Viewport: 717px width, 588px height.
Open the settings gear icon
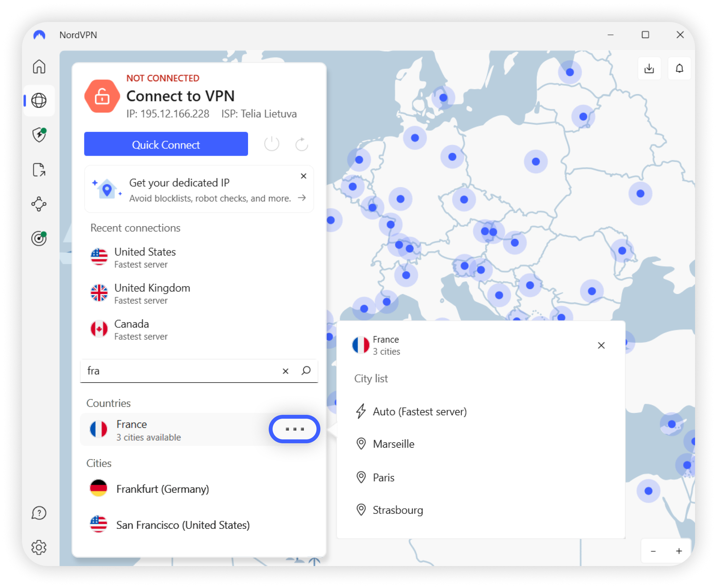point(39,547)
